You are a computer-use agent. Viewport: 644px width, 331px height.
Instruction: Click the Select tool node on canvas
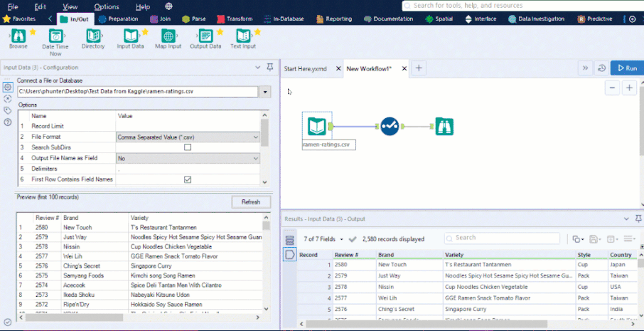click(390, 127)
